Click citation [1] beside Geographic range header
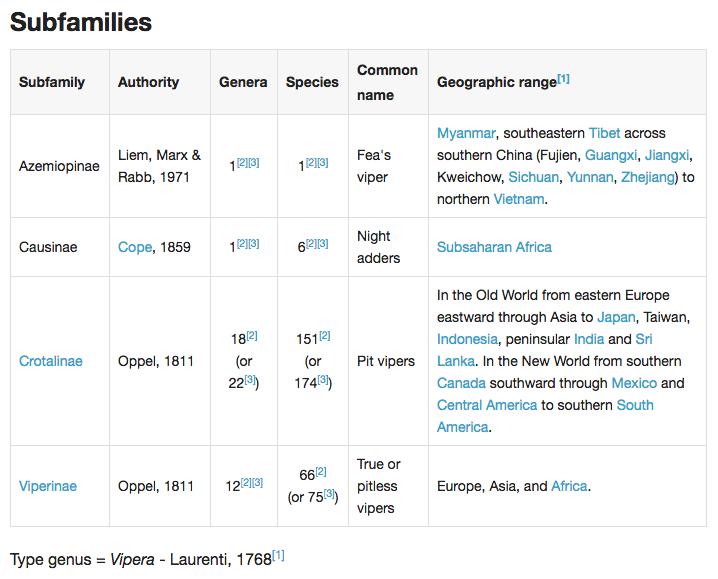 563,79
